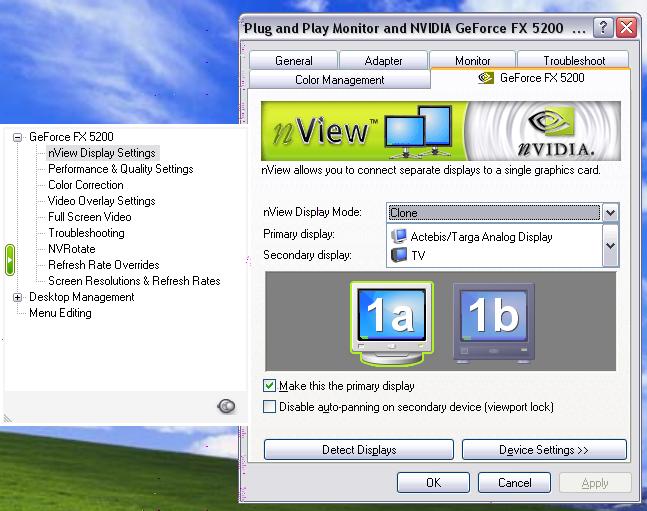Open the primary/secondary display list dropdown arrow
647x511 pixels.
click(x=610, y=245)
